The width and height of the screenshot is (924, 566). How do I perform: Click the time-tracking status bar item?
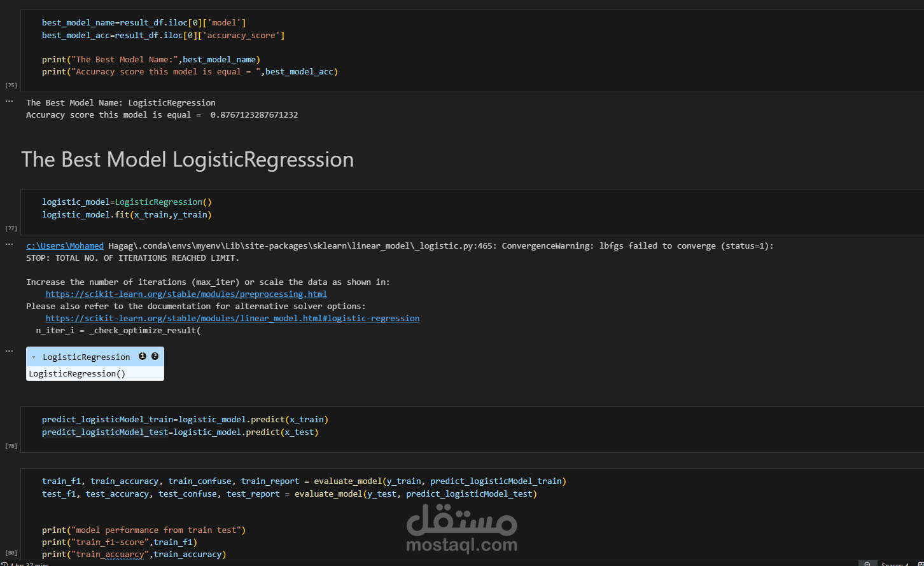[25, 563]
